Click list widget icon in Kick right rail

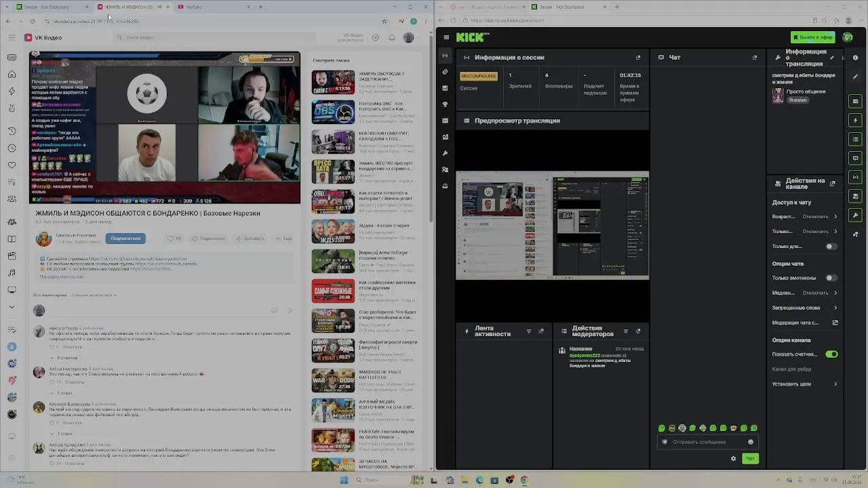pos(856,139)
